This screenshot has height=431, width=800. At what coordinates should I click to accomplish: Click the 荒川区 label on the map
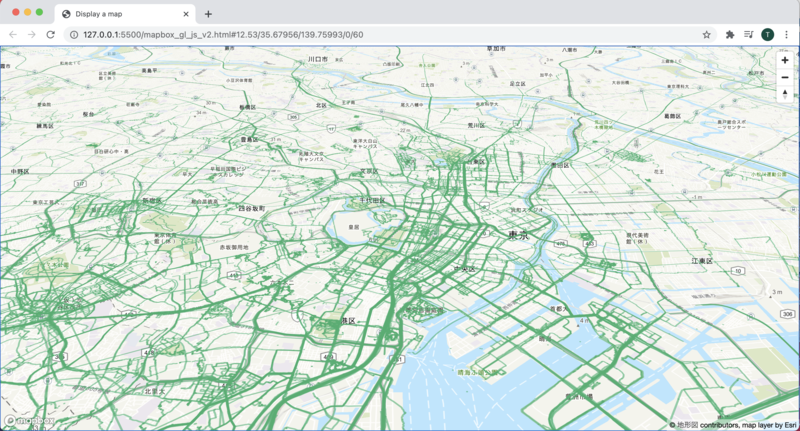(x=476, y=125)
